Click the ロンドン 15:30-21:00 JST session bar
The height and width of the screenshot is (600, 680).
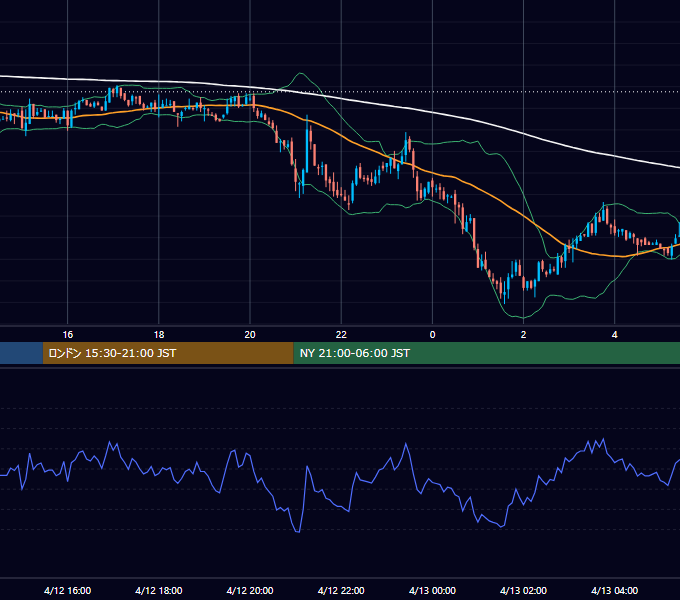click(168, 353)
